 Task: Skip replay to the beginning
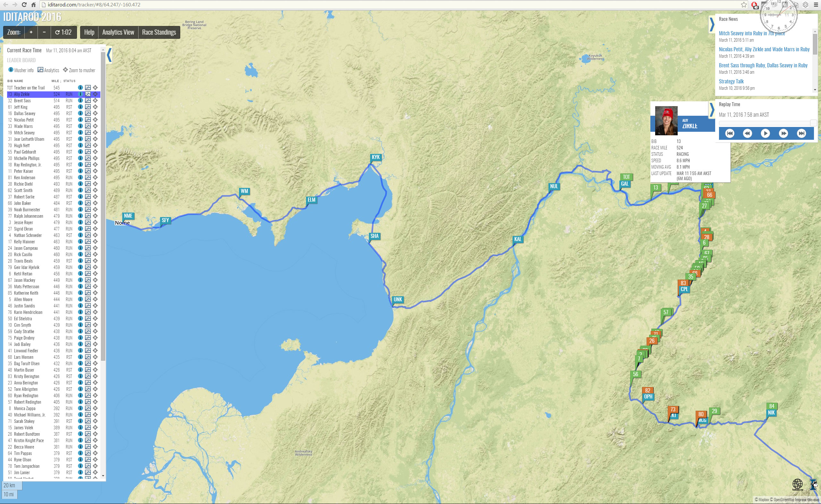[x=730, y=133]
